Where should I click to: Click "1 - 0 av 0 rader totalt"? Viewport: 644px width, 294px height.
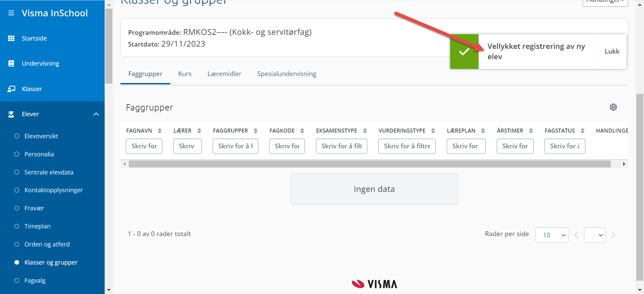tap(159, 234)
